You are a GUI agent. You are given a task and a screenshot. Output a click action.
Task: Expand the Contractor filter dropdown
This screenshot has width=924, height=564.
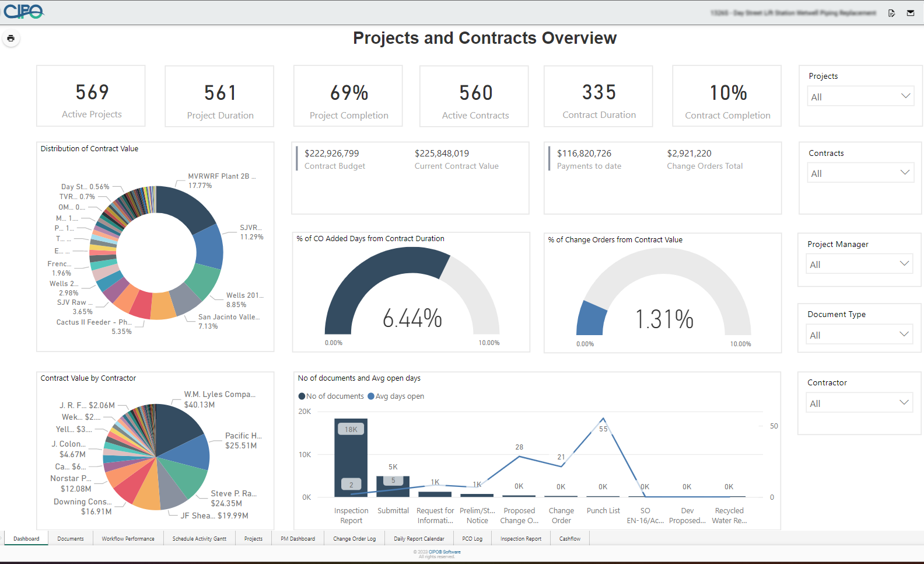(x=859, y=403)
